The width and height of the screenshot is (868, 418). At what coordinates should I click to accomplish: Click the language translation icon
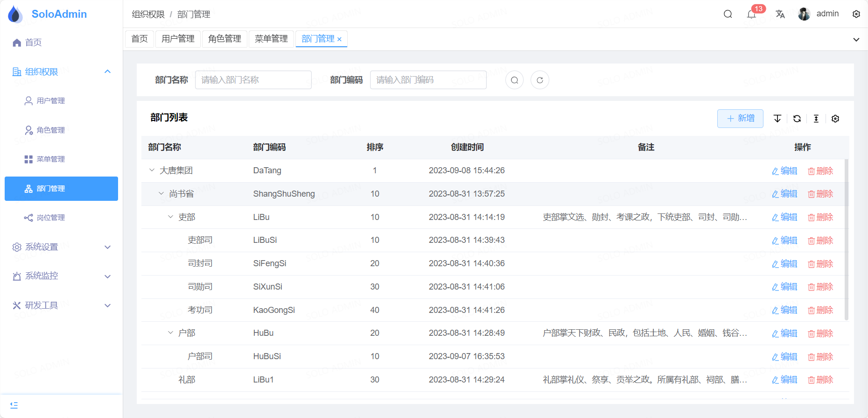point(780,14)
